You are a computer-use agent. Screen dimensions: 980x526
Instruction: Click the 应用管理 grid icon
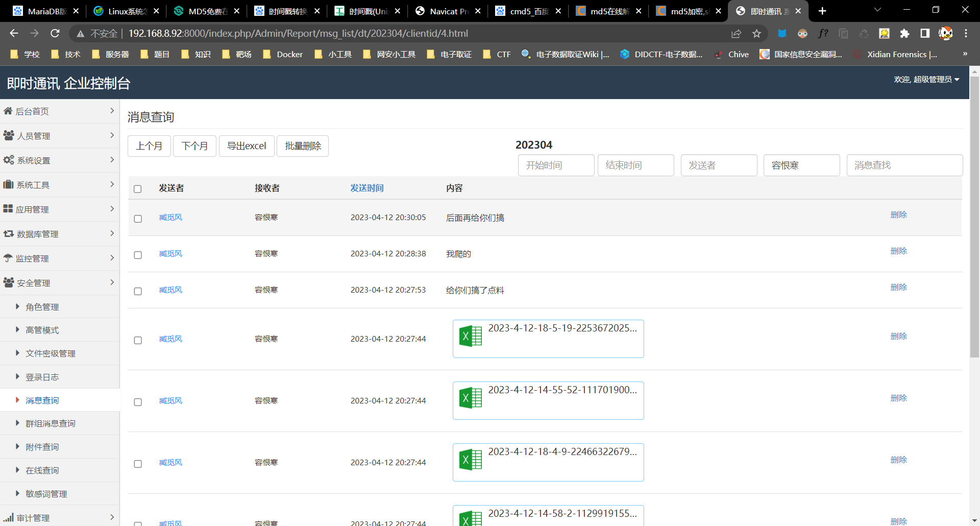point(8,209)
